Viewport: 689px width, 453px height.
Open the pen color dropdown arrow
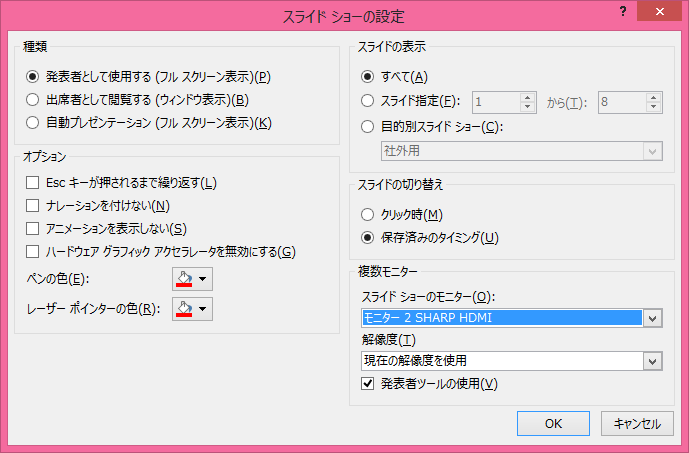point(203,279)
